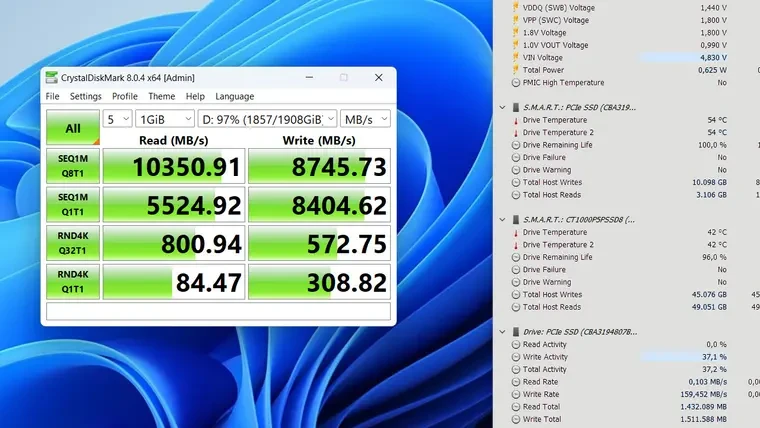Click the 800.94 read result
This screenshot has height=428, width=760.
[x=174, y=243]
